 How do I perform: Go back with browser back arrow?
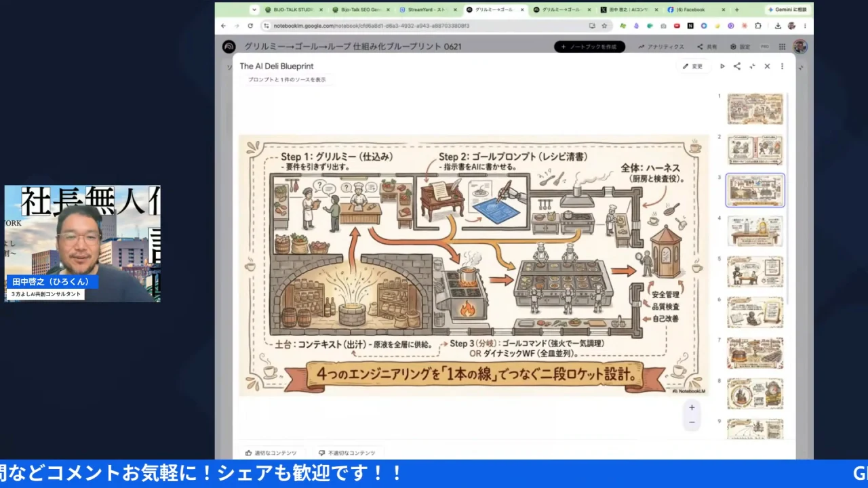pyautogui.click(x=223, y=26)
